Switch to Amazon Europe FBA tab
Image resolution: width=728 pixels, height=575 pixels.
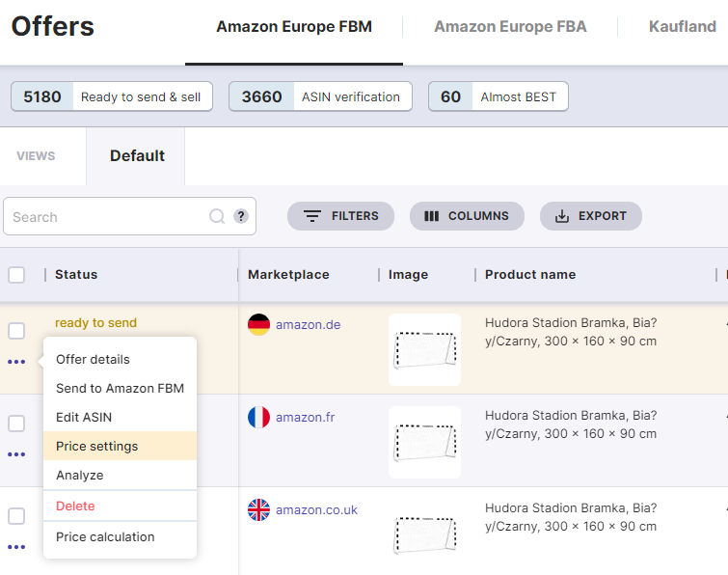[x=510, y=27]
